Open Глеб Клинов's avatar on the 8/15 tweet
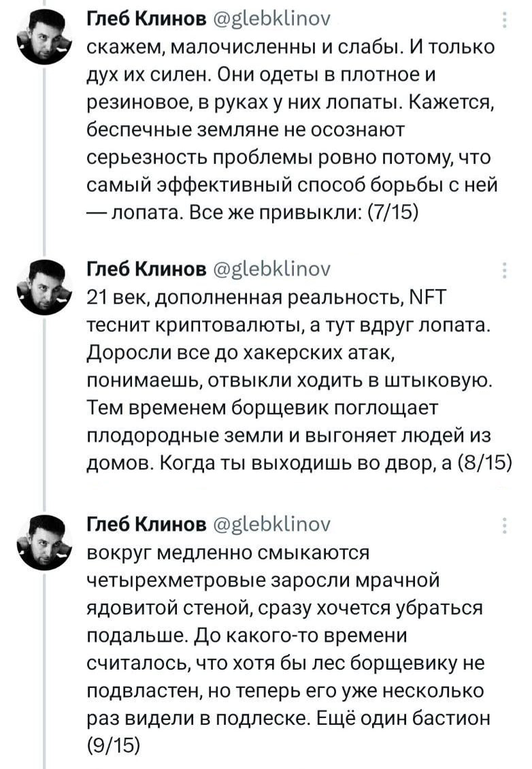The height and width of the screenshot is (769, 532). click(x=45, y=288)
